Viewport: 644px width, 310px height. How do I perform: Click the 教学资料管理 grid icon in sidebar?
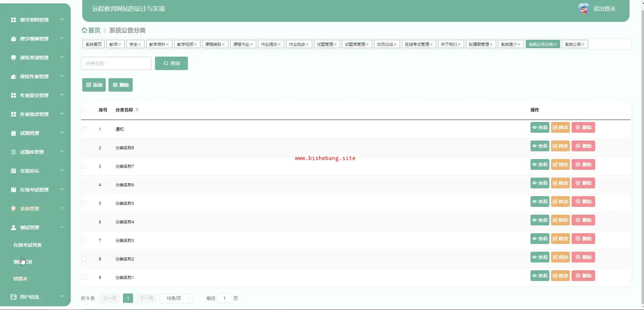(x=13, y=20)
